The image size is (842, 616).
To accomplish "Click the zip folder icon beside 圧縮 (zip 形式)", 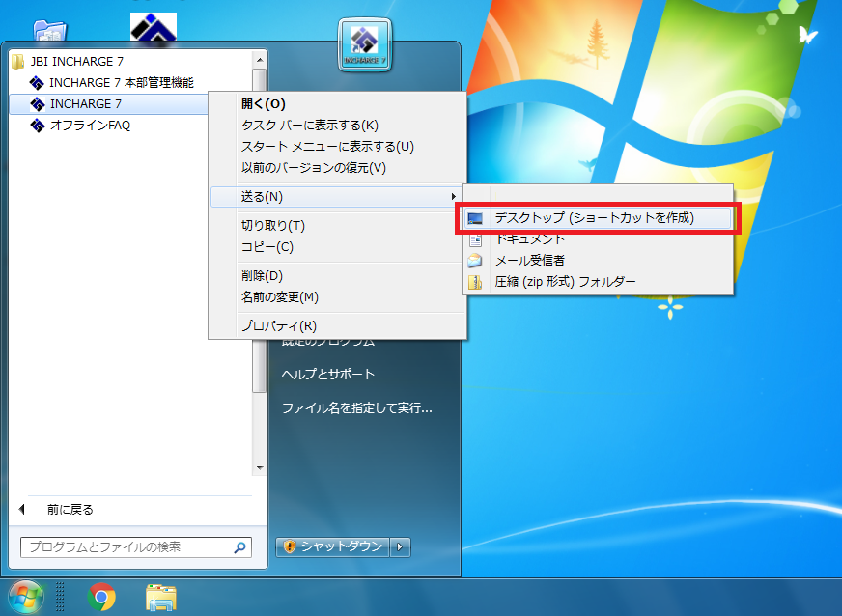I will click(475, 282).
